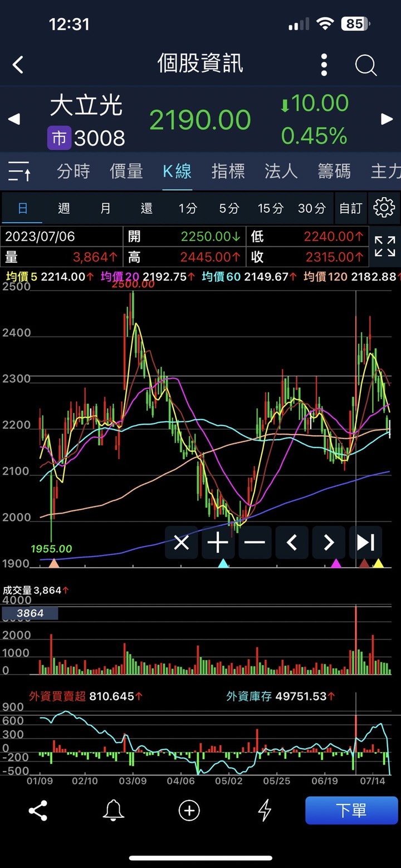
Task: Tap the orange triangle marker on timeline
Action: pos(54,563)
